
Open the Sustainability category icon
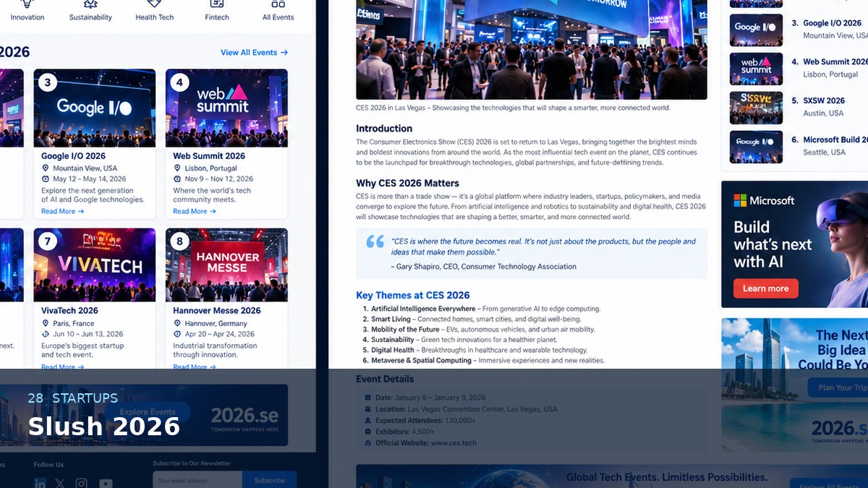pyautogui.click(x=90, y=4)
